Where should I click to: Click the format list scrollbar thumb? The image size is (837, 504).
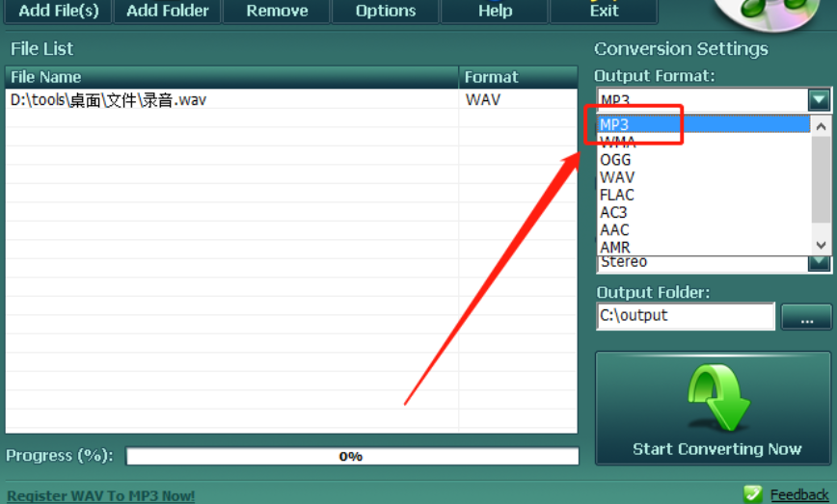point(821,179)
